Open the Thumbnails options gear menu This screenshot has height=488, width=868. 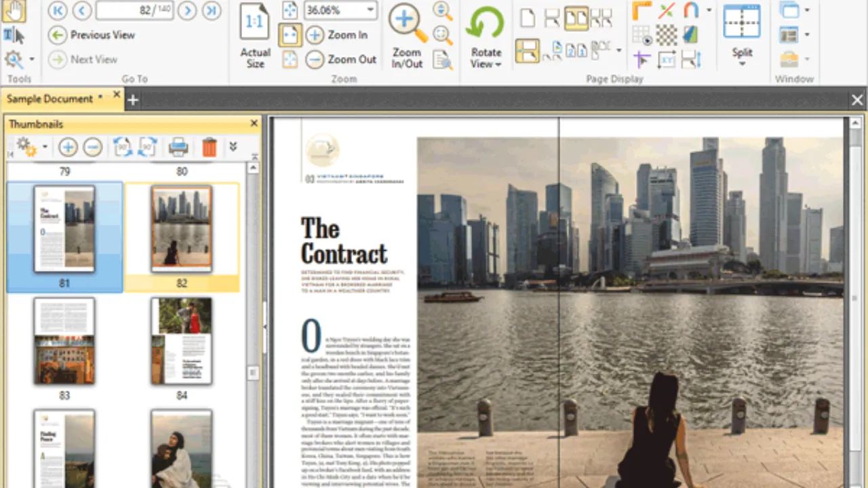pyautogui.click(x=31, y=146)
